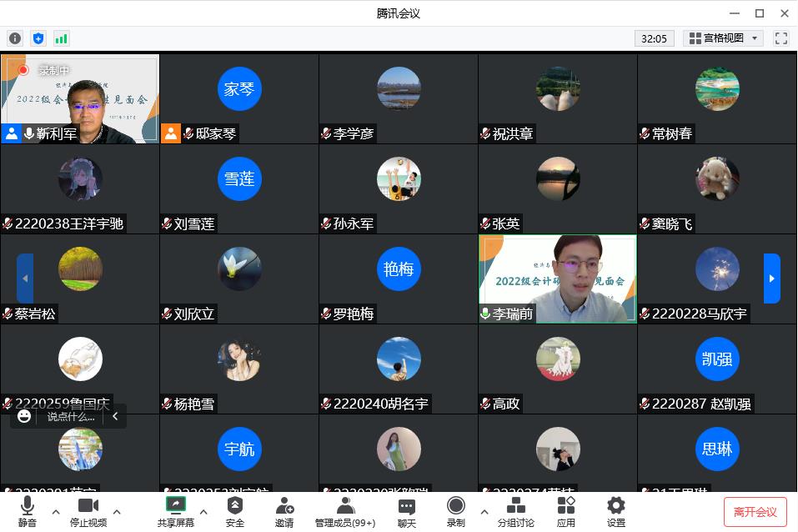This screenshot has height=532, width=798.
Task: Expand audio options arrow beside mute
Action: pyautogui.click(x=56, y=511)
